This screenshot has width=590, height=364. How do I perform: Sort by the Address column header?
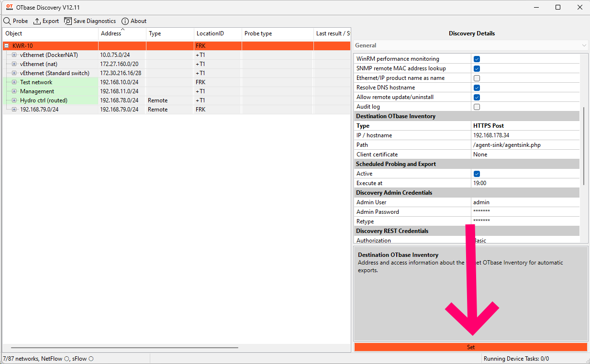coord(122,33)
